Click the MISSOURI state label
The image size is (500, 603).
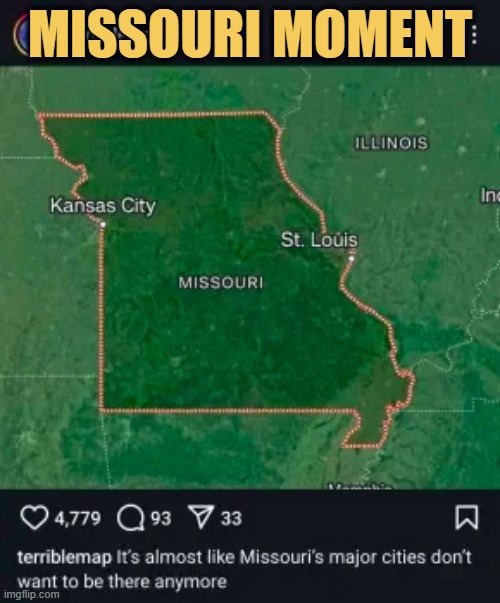point(221,283)
